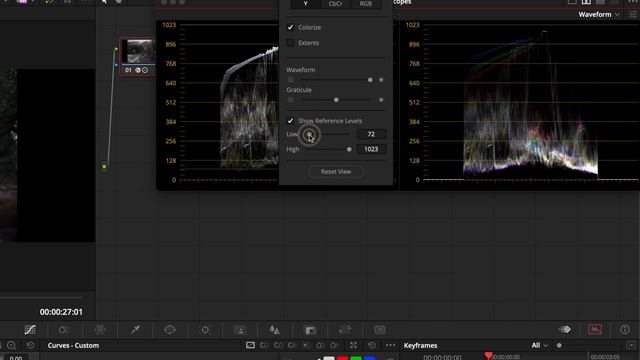640x360 pixels.
Task: Open the Curves palette icon
Action: 30,329
